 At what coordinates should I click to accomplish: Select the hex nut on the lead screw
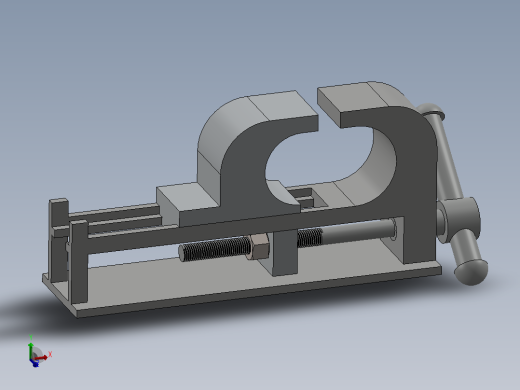pyautogui.click(x=259, y=247)
